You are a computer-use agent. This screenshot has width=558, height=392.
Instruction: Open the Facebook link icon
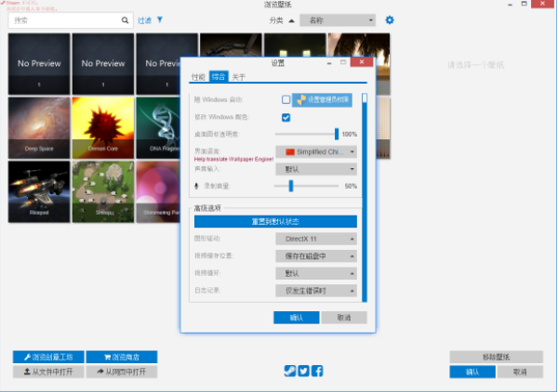[x=317, y=371]
